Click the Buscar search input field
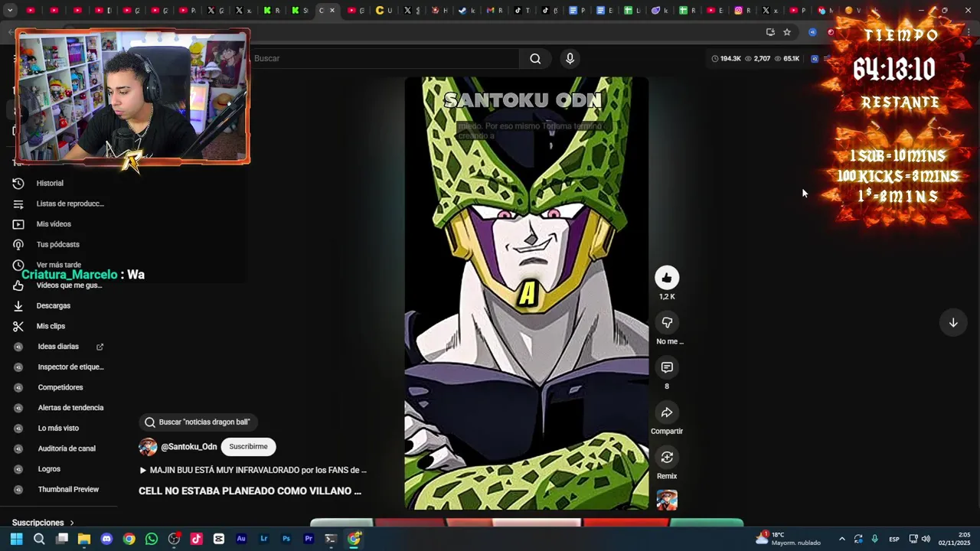This screenshot has width=980, height=551. [x=383, y=58]
